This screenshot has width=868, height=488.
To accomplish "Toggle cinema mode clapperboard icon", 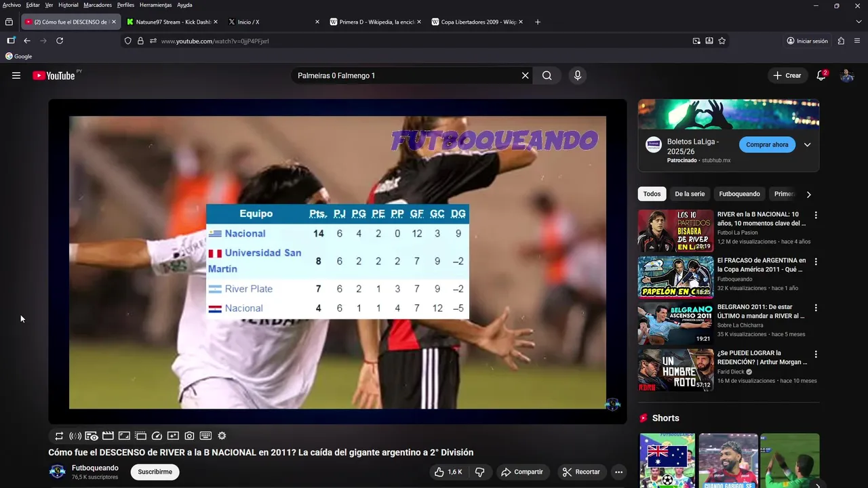I will coord(108,436).
